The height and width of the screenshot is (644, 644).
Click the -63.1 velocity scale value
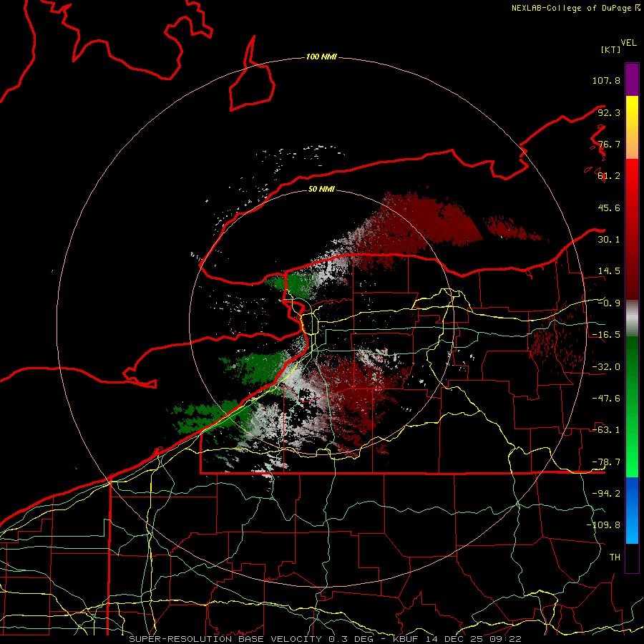click(606, 430)
